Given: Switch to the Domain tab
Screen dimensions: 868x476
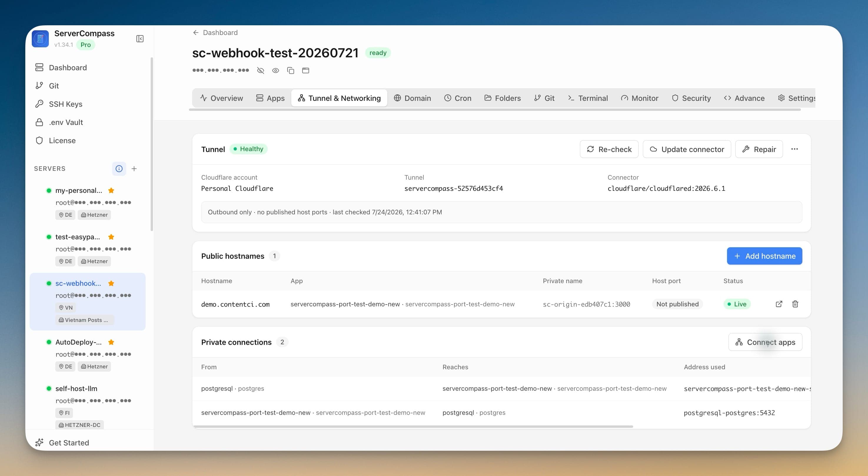Looking at the screenshot, I should click(x=412, y=98).
